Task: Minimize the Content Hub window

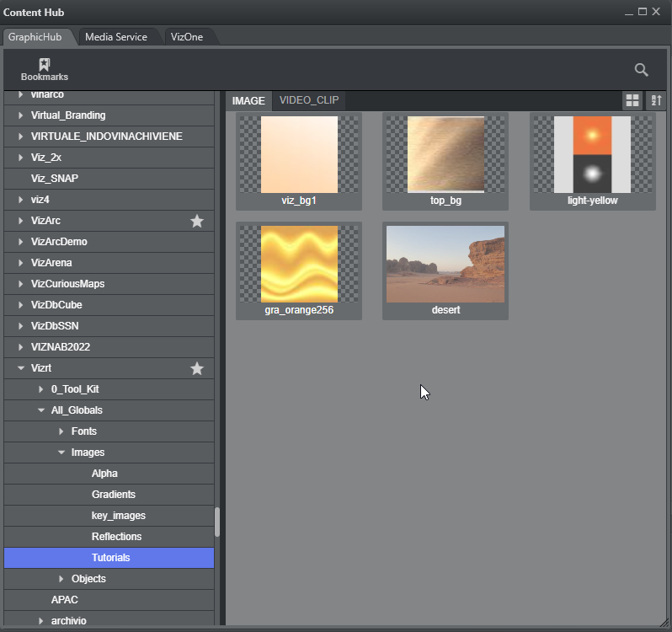Action: [629, 12]
